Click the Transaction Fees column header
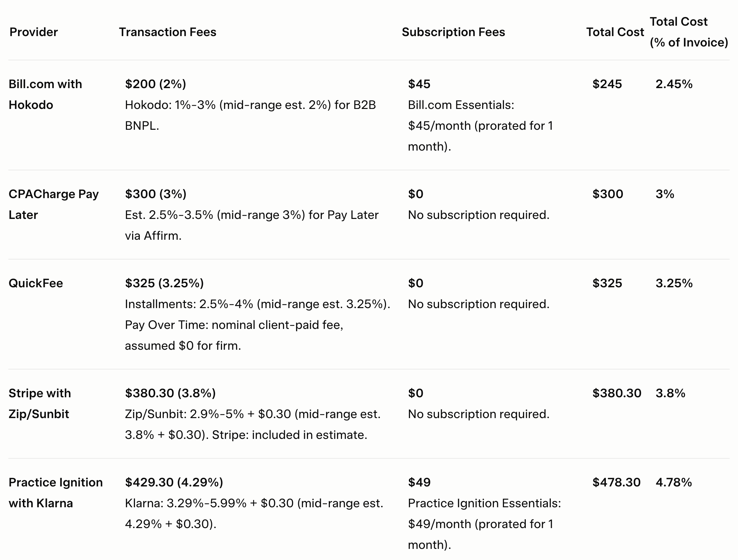 (x=168, y=32)
